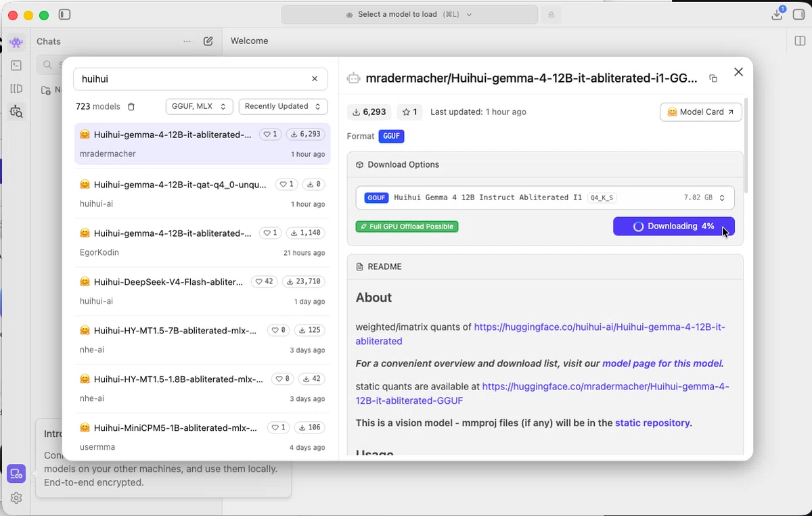Select mradermacher Huihui-gemma-4-12B result row
This screenshot has height=516, width=812.
pyautogui.click(x=202, y=143)
